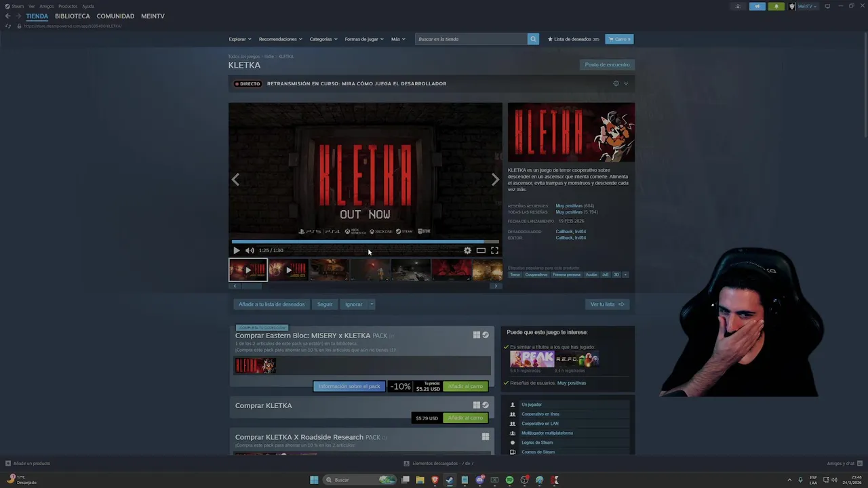Viewport: 868px width, 488px height.
Task: Show next media with right arrow
Action: (x=495, y=180)
